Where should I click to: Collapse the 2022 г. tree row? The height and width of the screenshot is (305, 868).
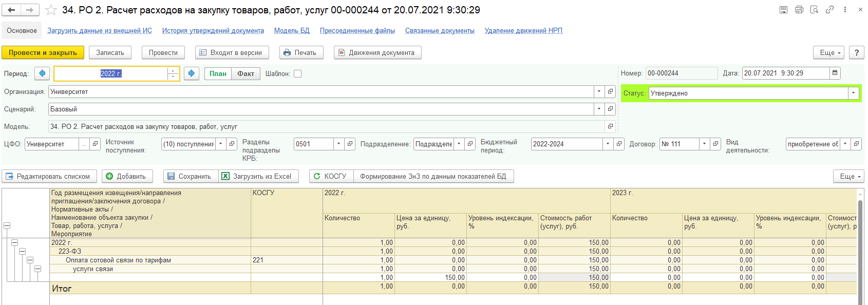coord(15,242)
